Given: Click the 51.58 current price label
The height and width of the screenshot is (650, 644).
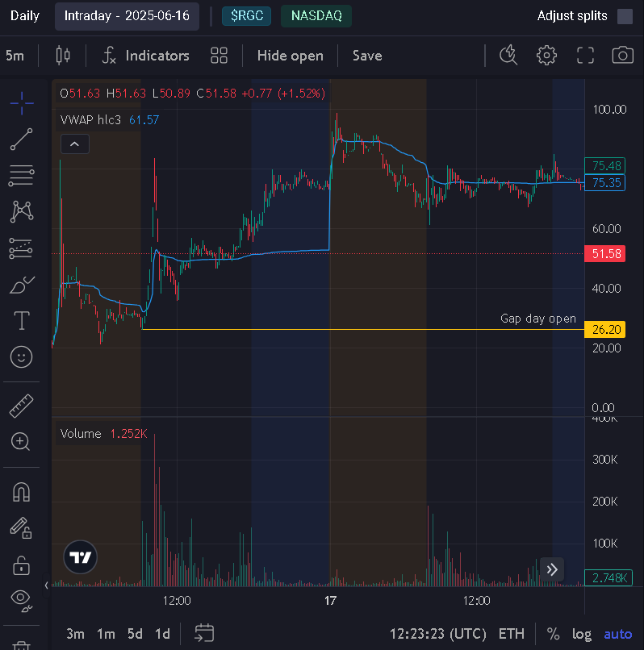Looking at the screenshot, I should (x=604, y=254).
